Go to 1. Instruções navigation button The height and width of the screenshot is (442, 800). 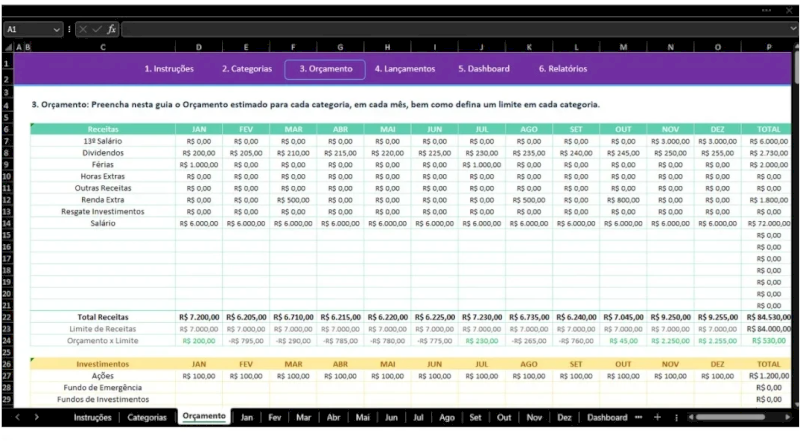(169, 69)
